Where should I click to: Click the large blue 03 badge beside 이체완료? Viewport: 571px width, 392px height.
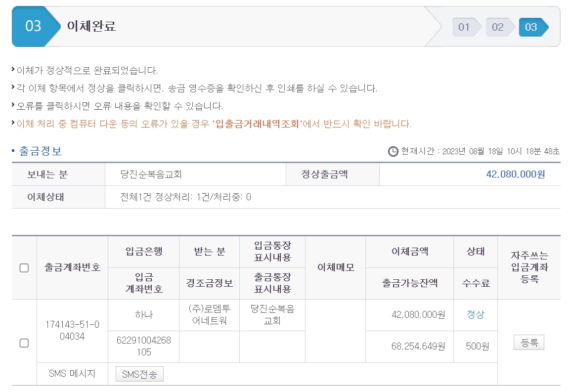34,26
